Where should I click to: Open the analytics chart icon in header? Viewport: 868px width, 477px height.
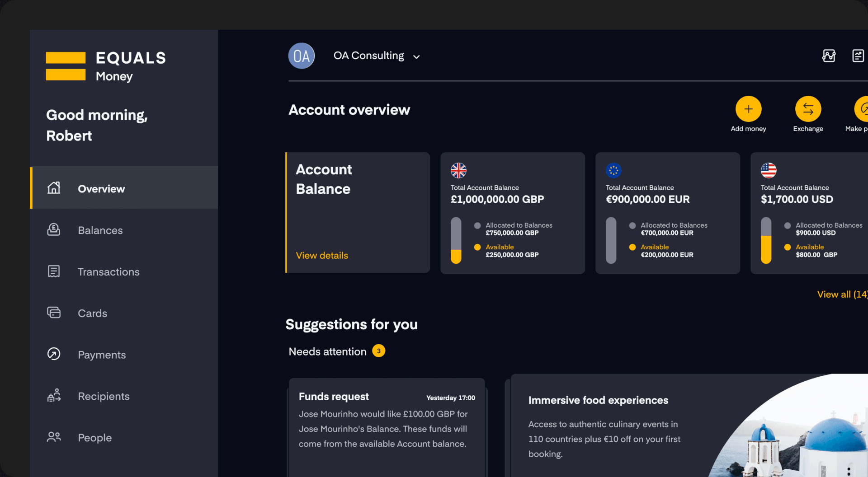(829, 56)
